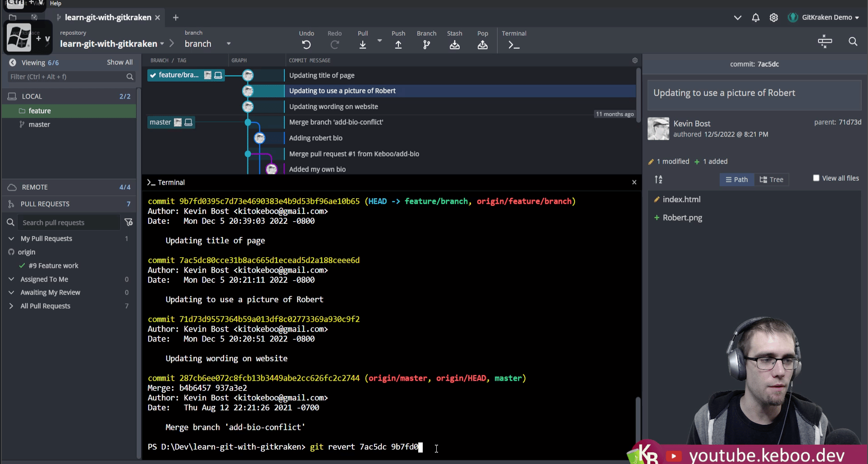Viewport: 868px width, 464px height.
Task: Click the pull request filter icon
Action: (128, 222)
